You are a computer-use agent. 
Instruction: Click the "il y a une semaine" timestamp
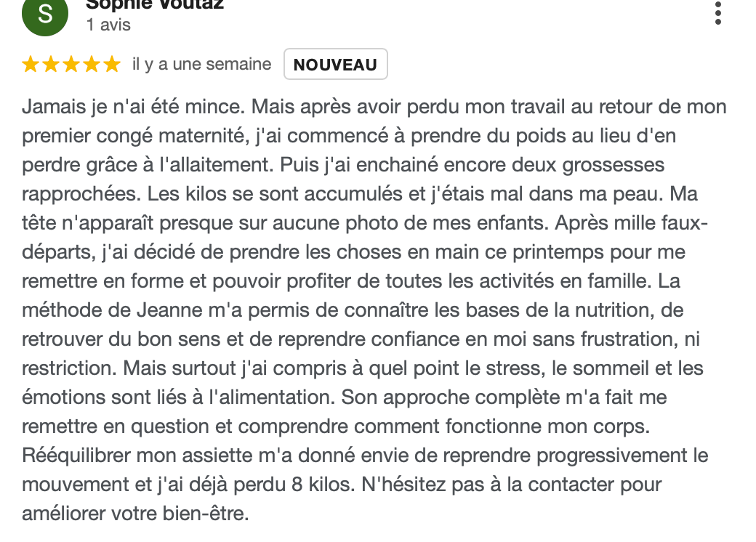201,65
